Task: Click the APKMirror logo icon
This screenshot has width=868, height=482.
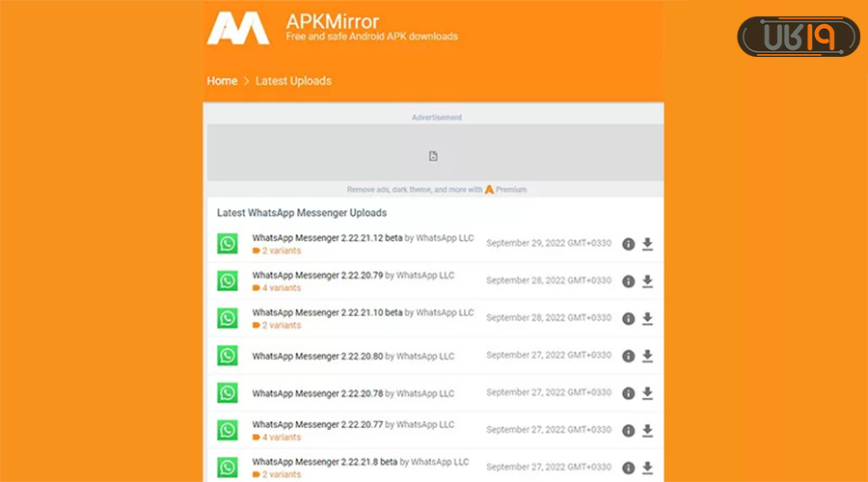Action: [237, 28]
